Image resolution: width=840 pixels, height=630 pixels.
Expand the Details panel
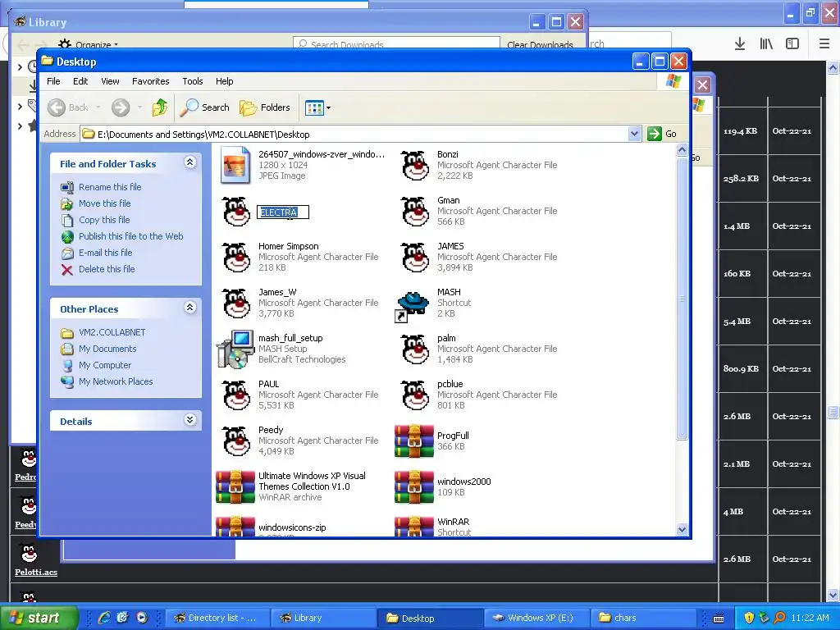[189, 420]
